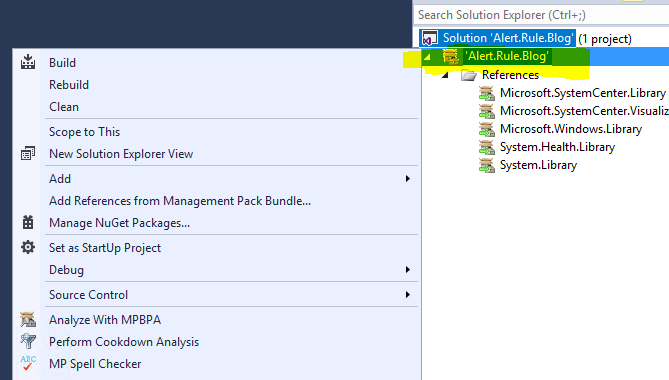Open the Add menu entry
The width and height of the screenshot is (669, 380).
coord(60,179)
